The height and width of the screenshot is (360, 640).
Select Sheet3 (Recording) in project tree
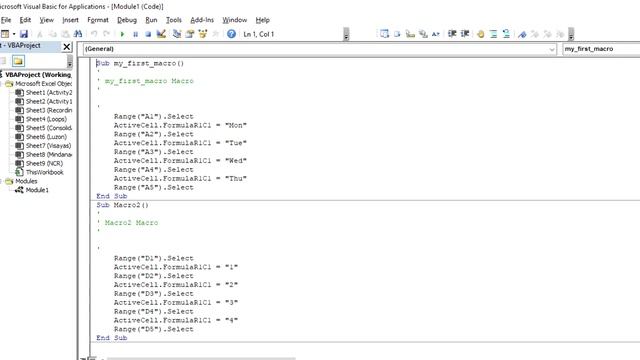click(44, 111)
